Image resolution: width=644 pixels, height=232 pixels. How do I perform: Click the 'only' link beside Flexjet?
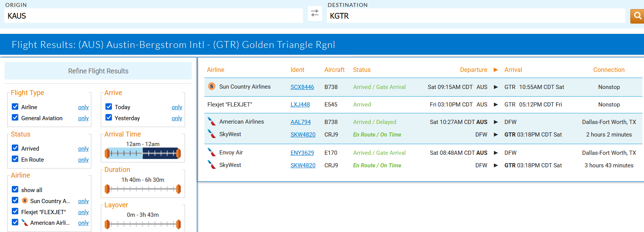[x=83, y=212]
